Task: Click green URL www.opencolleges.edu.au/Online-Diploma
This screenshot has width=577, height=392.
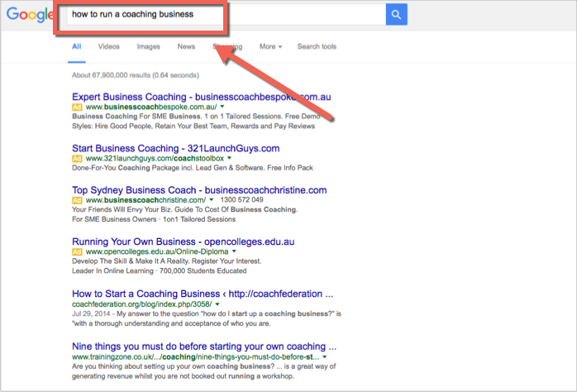Action: (x=157, y=251)
